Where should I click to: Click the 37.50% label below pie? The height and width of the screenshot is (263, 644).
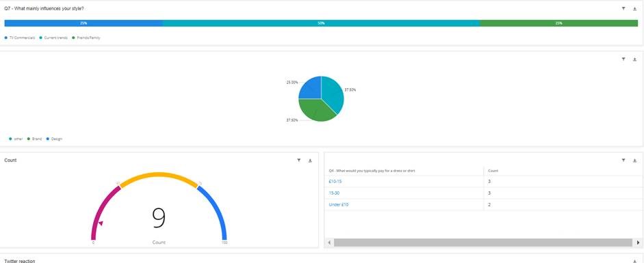click(292, 120)
